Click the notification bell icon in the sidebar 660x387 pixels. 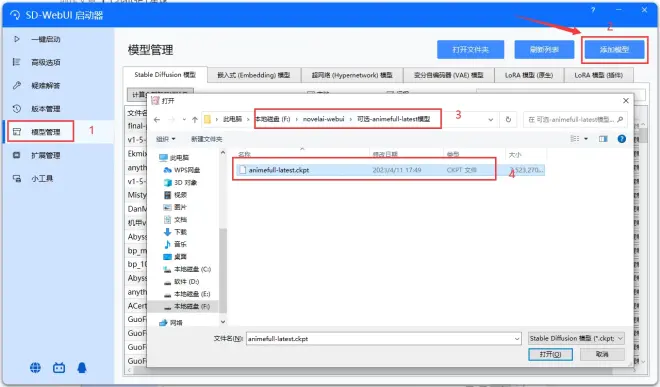click(x=82, y=368)
